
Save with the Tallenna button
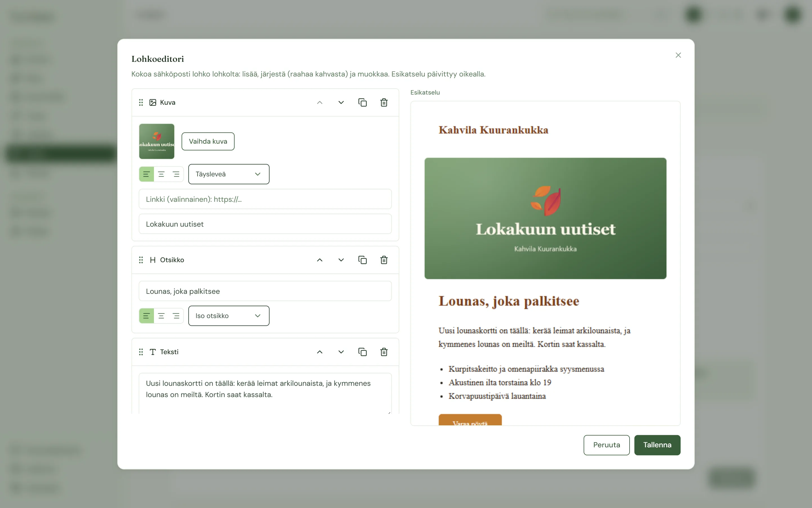(x=657, y=445)
